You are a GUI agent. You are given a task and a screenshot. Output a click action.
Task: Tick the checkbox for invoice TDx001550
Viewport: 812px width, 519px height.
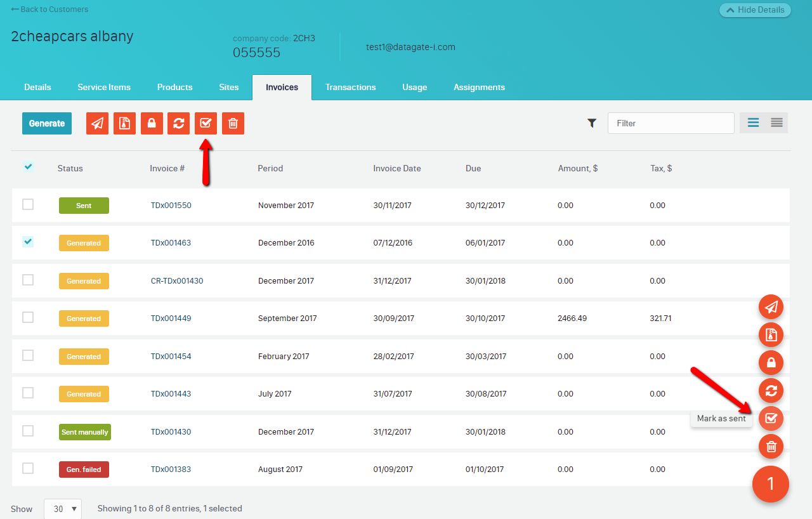pyautogui.click(x=28, y=204)
